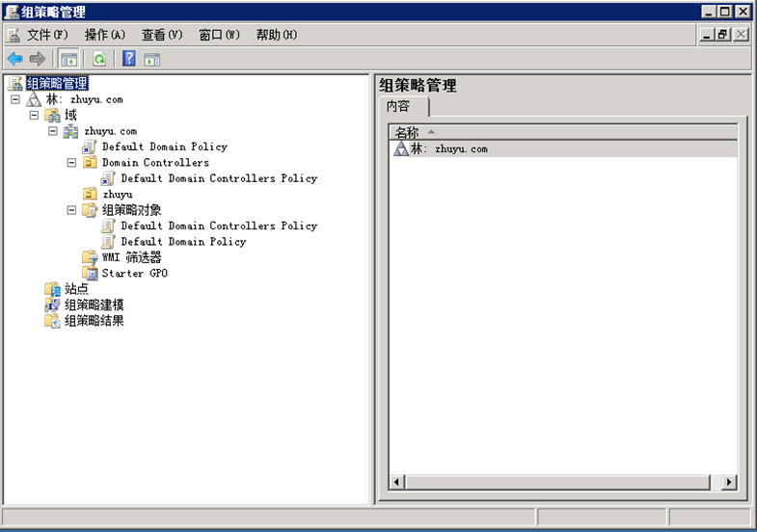The height and width of the screenshot is (532, 757).
Task: Click the horizontal scrollbar left arrow
Action: coord(397,482)
